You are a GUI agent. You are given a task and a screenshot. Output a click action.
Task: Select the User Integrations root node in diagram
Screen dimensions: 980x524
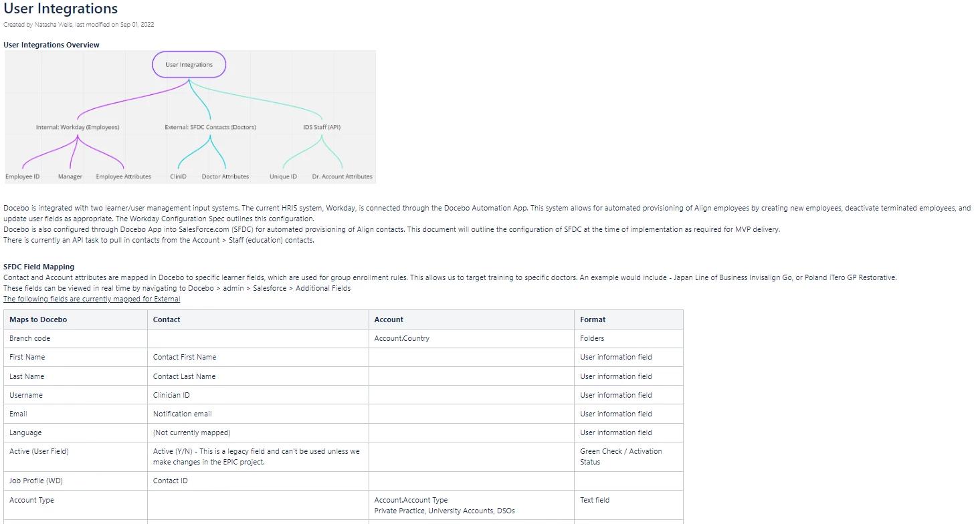pos(189,65)
